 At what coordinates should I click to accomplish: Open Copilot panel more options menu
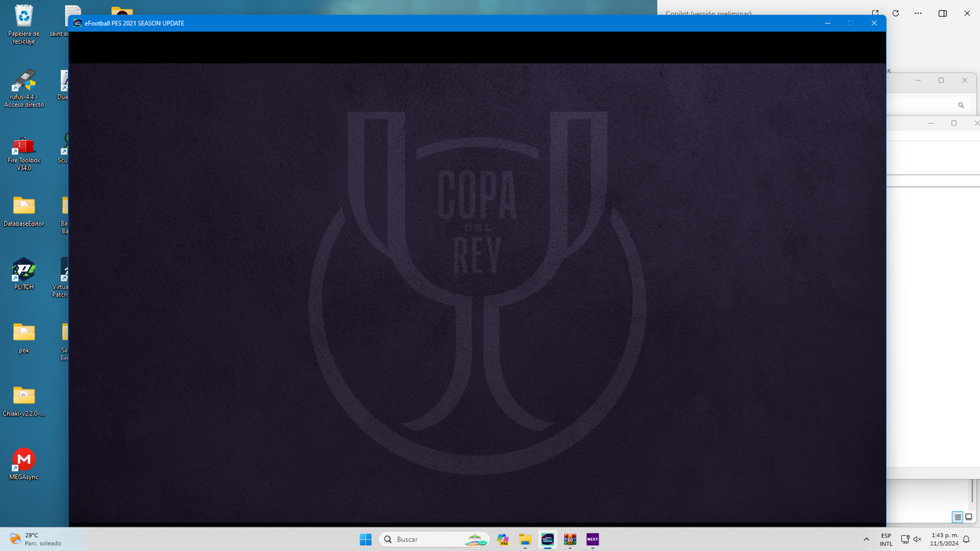[918, 13]
